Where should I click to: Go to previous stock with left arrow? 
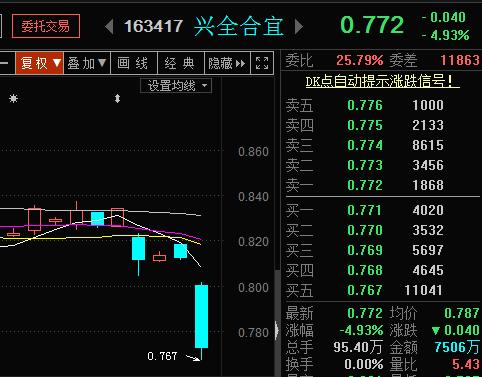coord(109,27)
